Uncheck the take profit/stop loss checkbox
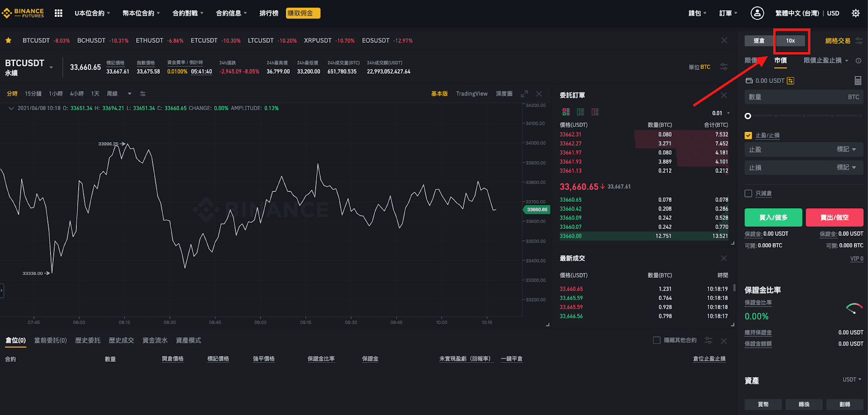Screen dimensions: 868x415 pos(749,136)
